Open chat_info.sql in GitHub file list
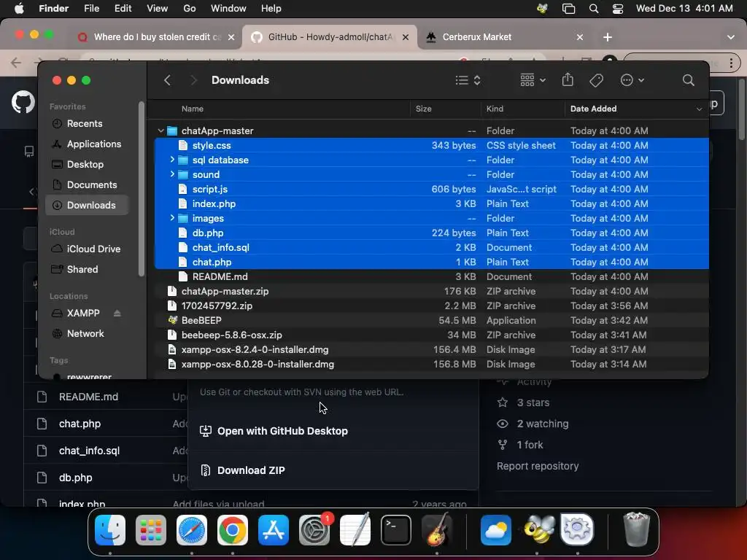 [89, 451]
